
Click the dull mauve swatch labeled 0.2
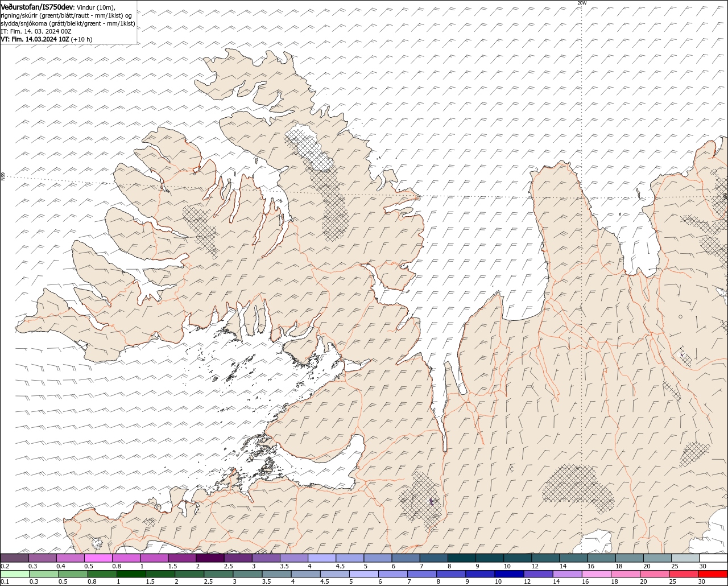point(14,558)
